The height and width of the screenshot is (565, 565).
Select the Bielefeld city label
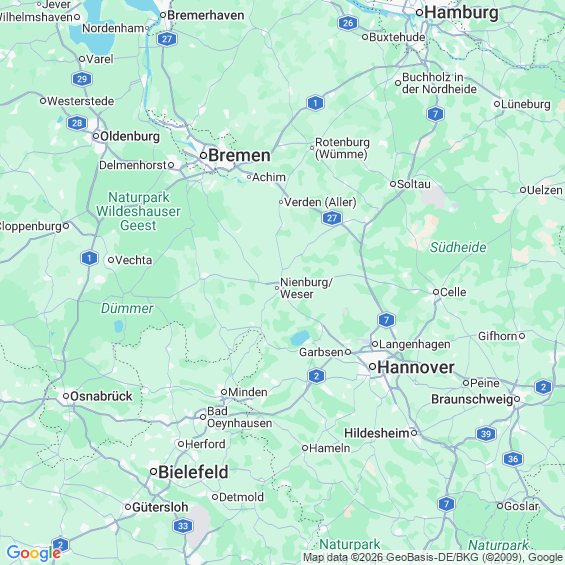point(193,472)
